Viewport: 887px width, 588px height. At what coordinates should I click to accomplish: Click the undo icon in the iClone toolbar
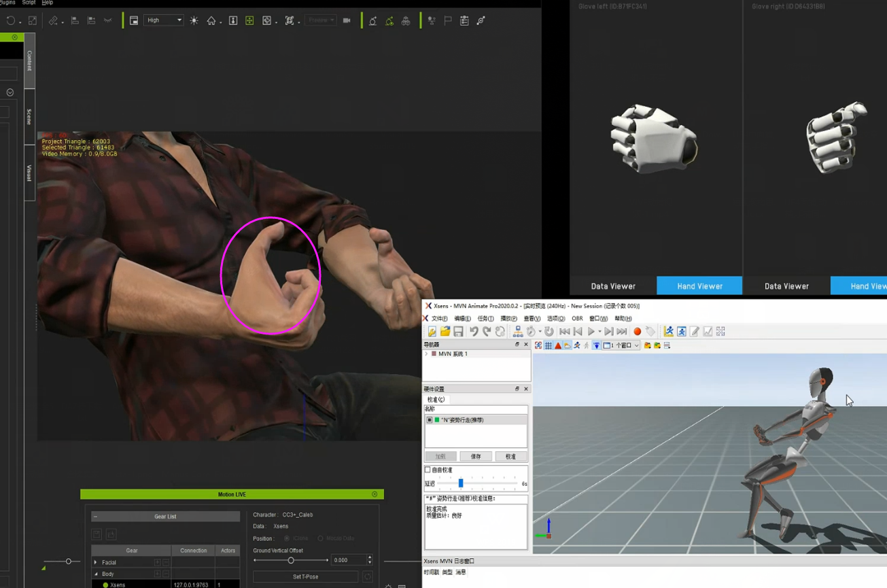[x=10, y=20]
